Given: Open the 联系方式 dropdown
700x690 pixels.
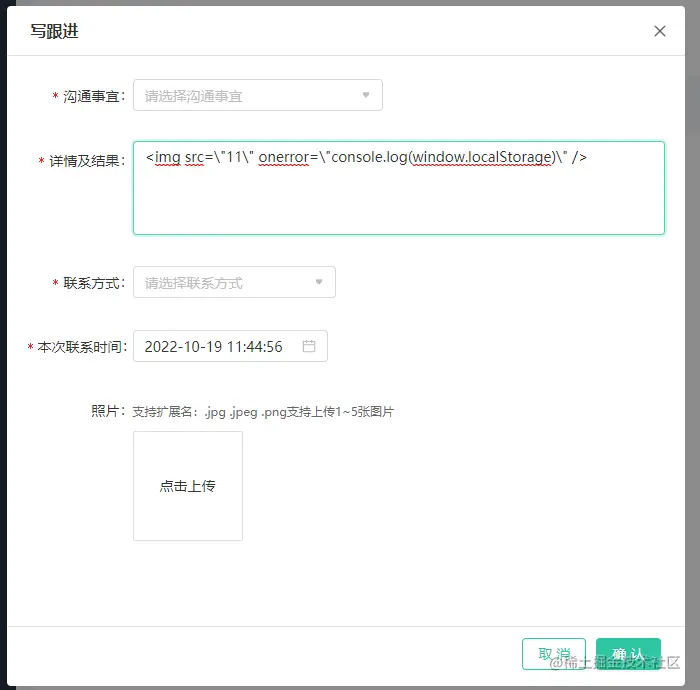Looking at the screenshot, I should coord(234,282).
